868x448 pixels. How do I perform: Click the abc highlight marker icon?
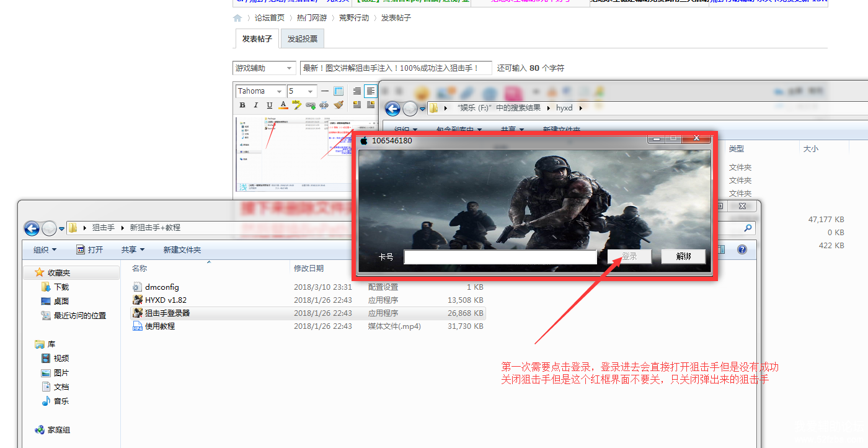297,105
